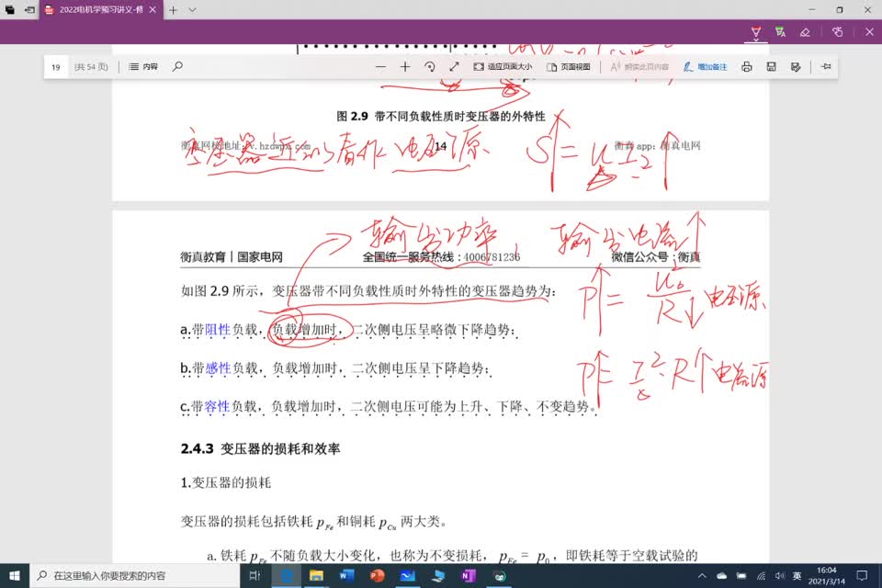The height and width of the screenshot is (588, 882).
Task: Switch to 2022电机学预习讲义 tab
Action: pos(101,10)
